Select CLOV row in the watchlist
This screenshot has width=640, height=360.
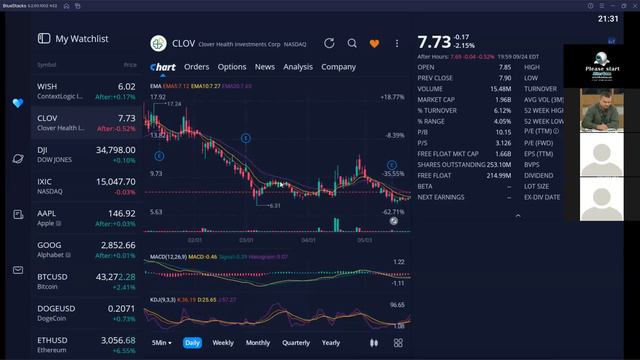point(86,123)
